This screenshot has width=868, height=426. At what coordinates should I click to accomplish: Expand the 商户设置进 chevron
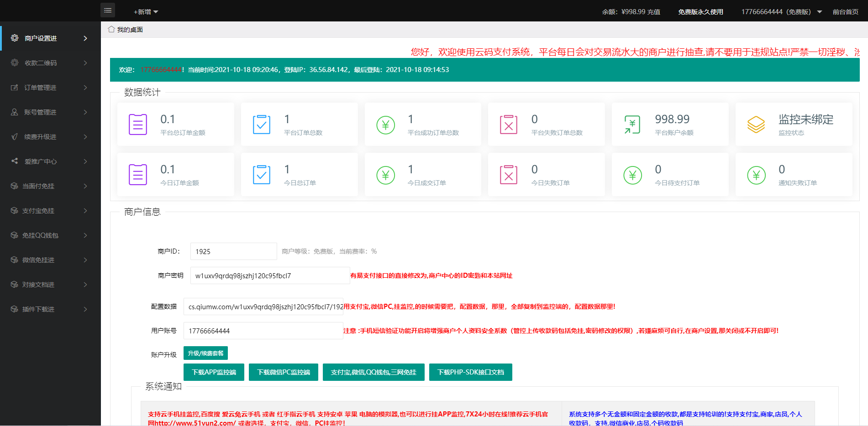point(85,38)
